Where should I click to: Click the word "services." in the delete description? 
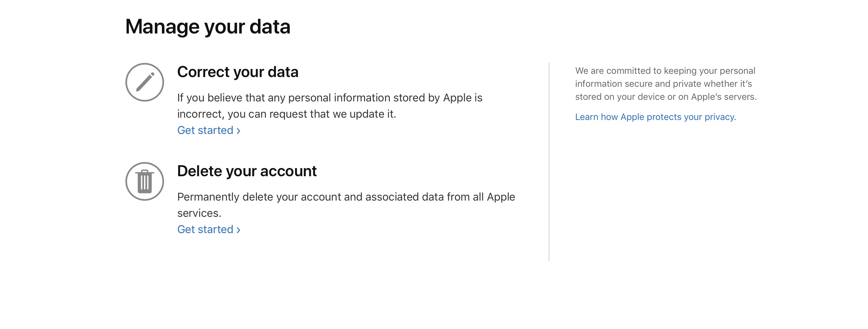(199, 213)
